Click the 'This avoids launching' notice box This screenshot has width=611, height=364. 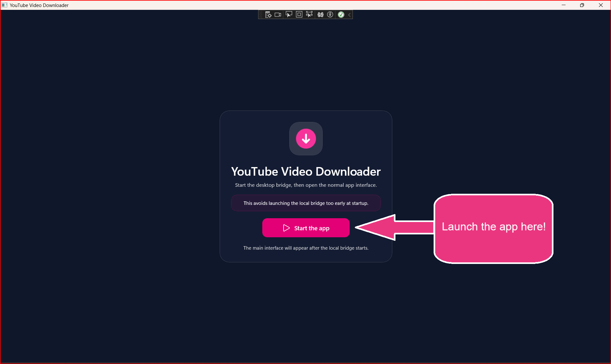coord(306,203)
